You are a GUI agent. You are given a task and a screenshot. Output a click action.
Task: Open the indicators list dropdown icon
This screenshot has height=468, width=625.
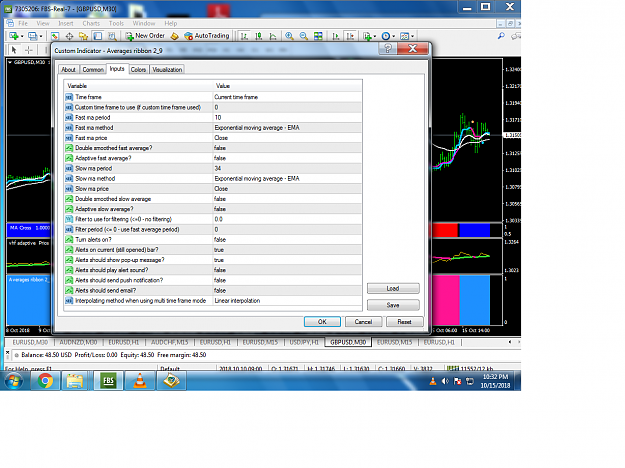pos(369,36)
